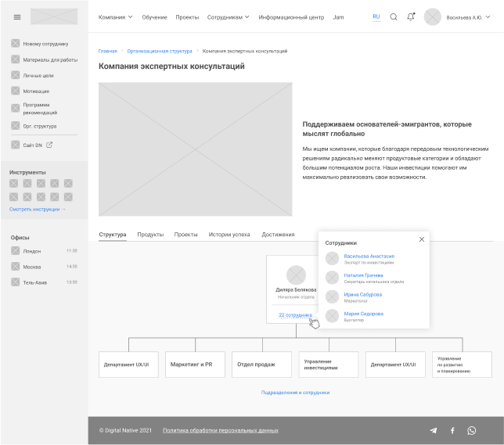Open Подразделения и сотрудники link
The height and width of the screenshot is (445, 504).
coord(295,393)
